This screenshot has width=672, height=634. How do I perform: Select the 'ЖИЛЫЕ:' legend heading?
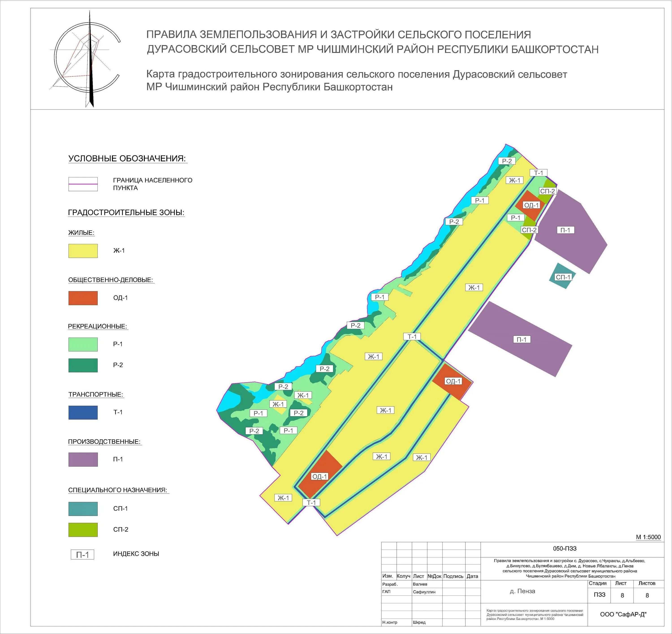tap(82, 233)
